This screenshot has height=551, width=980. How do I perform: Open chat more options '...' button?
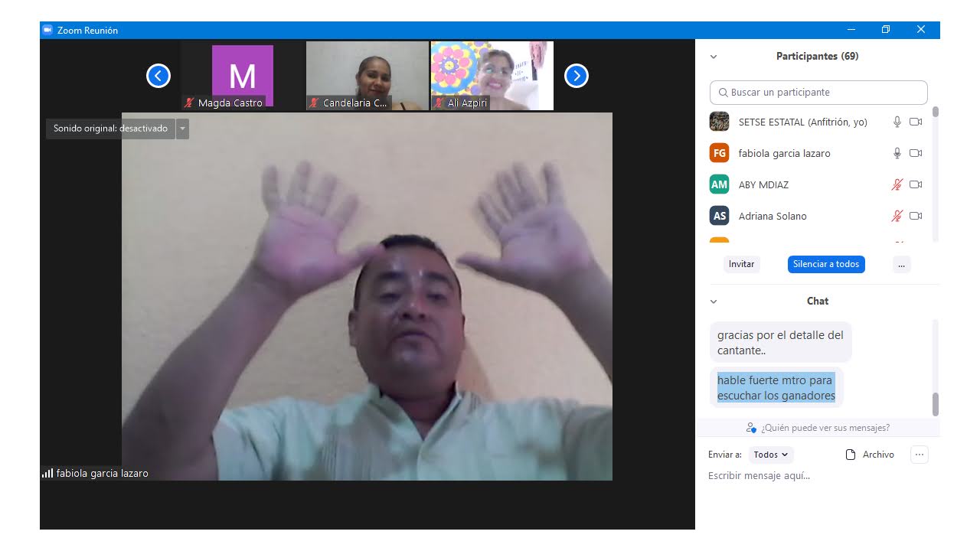(x=920, y=455)
